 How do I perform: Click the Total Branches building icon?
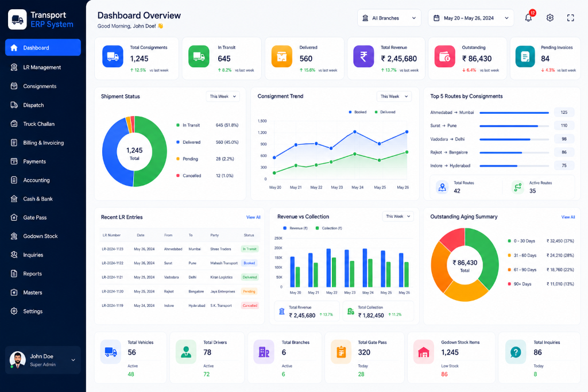click(x=264, y=352)
